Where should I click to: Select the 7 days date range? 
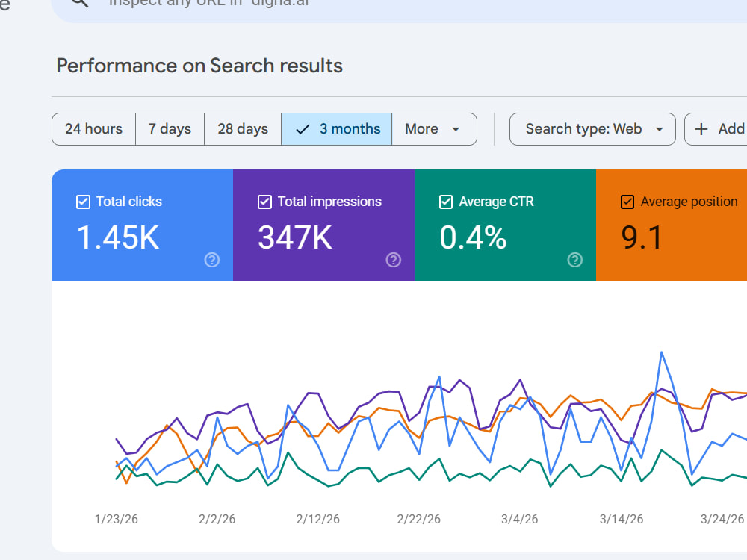[x=170, y=129]
